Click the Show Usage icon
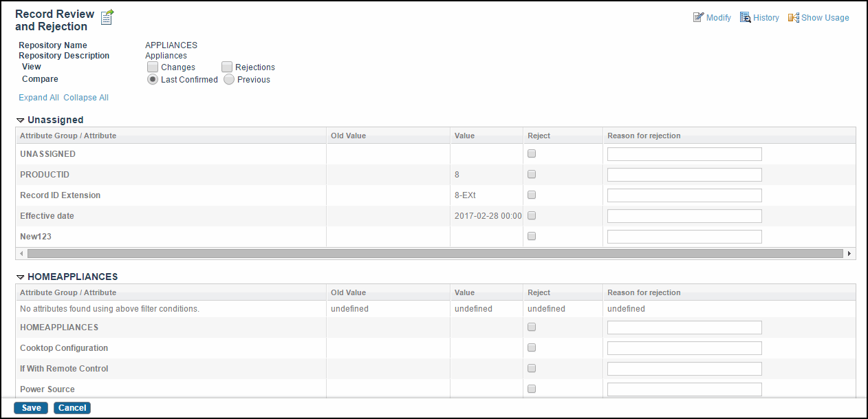Screen dimensions: 868x419 793,18
